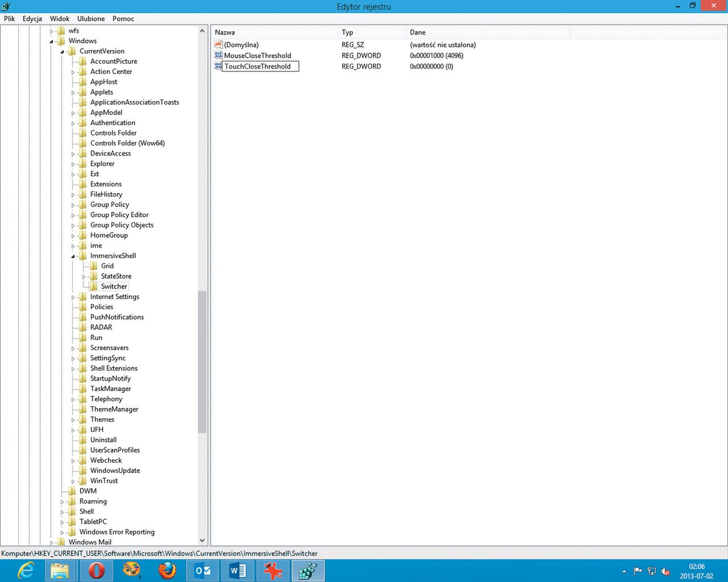Viewport: 728px width, 582px height.
Task: Open the Action Center flag tray icon
Action: [x=638, y=571]
